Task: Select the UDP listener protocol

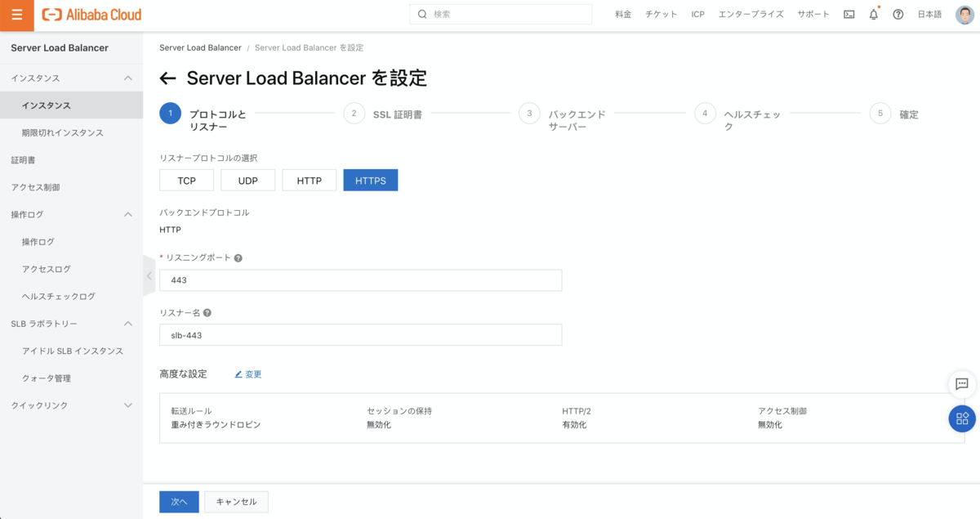Action: pyautogui.click(x=247, y=181)
